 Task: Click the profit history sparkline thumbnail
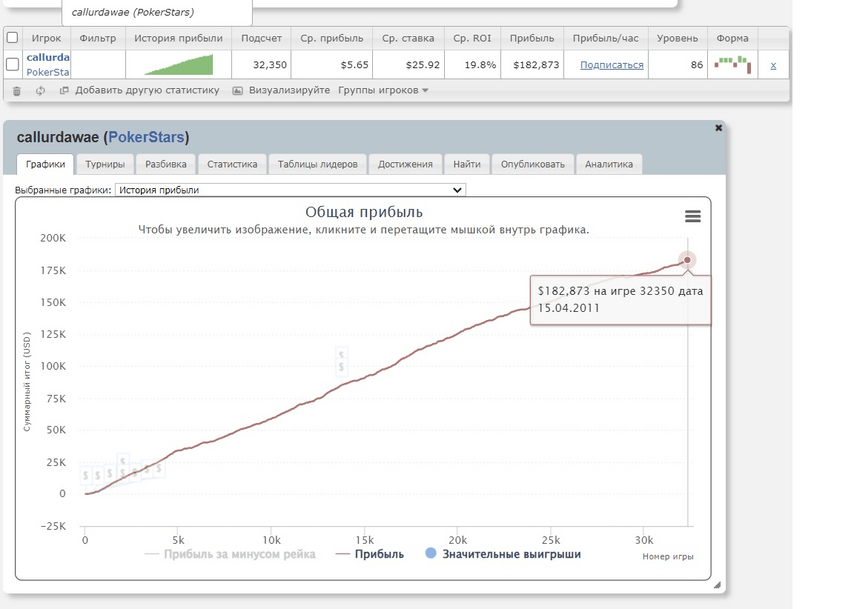tap(178, 65)
